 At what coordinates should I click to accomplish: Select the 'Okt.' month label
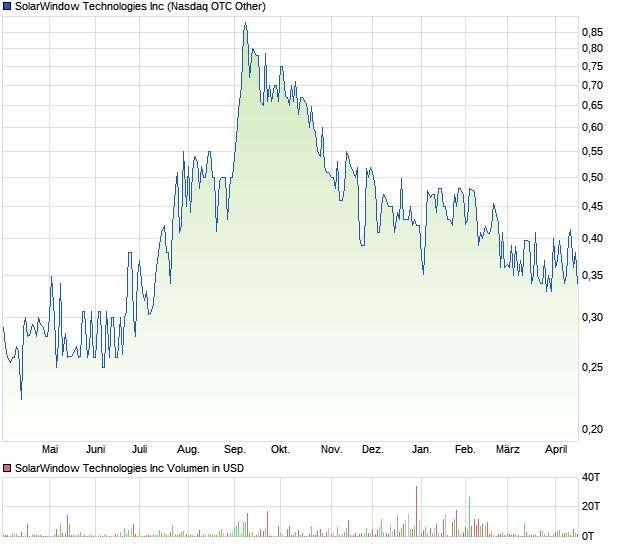(x=280, y=450)
